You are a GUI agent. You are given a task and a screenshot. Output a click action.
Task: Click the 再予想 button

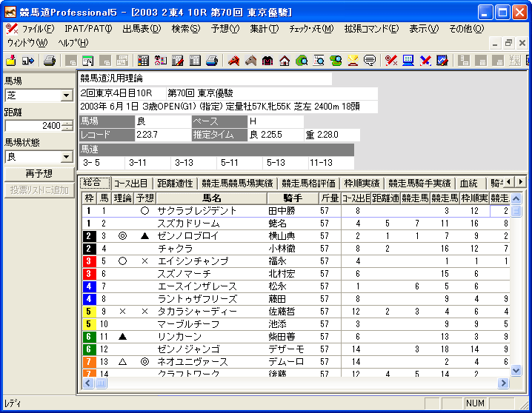tap(39, 174)
